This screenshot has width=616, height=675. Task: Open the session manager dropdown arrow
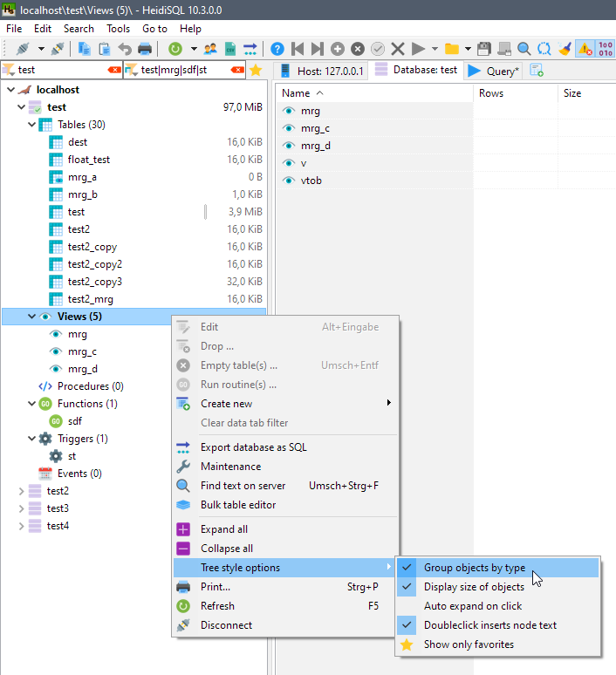click(41, 49)
